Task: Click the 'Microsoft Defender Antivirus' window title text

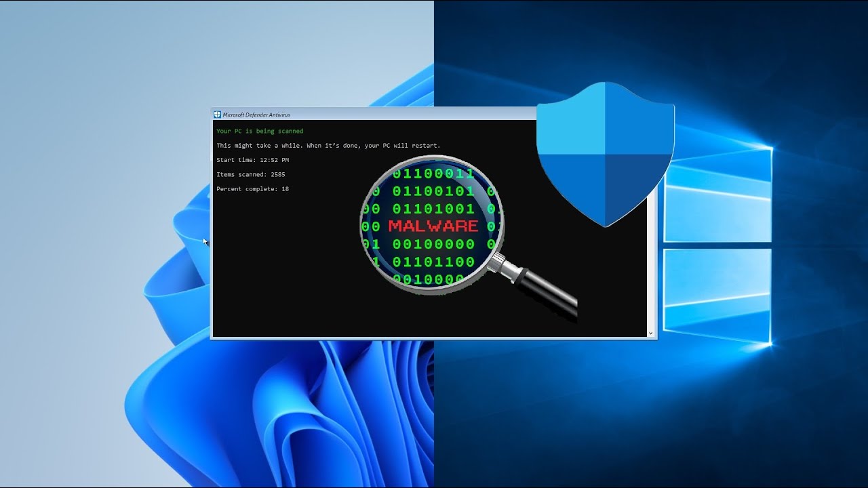Action: (x=256, y=115)
